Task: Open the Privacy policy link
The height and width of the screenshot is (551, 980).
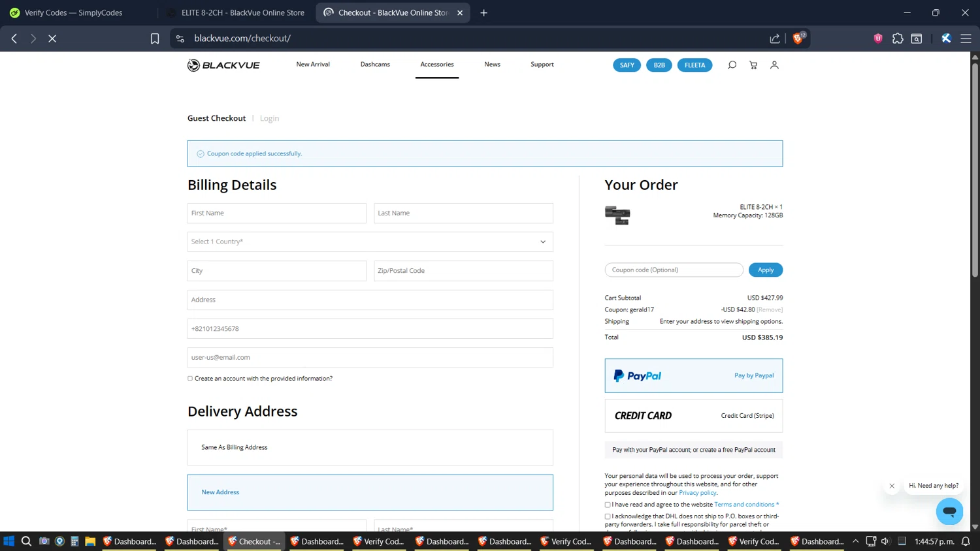Action: tap(698, 493)
